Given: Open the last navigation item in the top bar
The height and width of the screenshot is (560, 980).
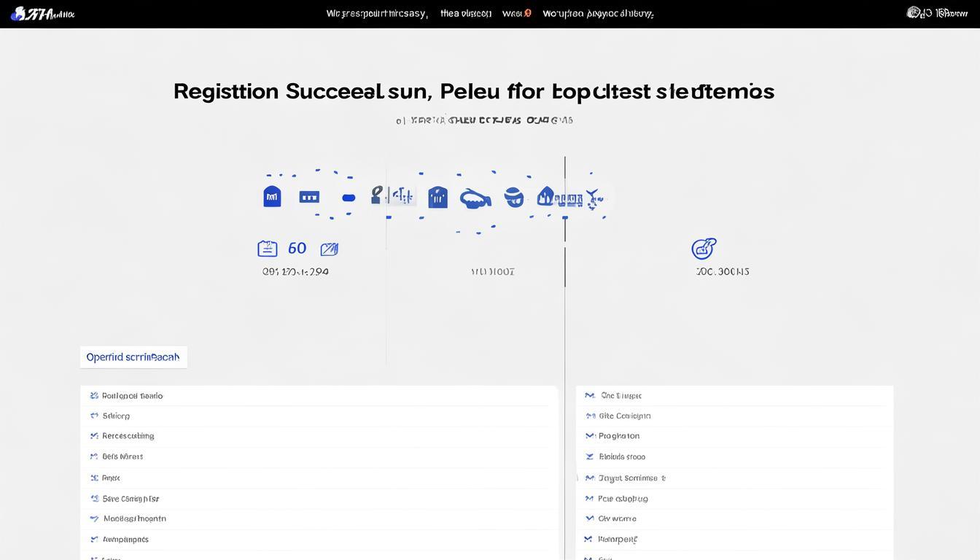Looking at the screenshot, I should click(598, 13).
